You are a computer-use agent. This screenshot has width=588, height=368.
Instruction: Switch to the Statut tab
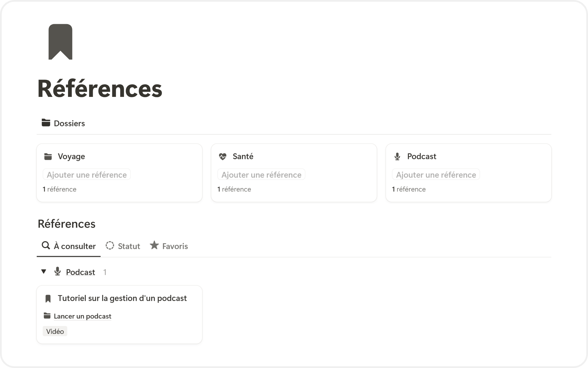(x=123, y=246)
